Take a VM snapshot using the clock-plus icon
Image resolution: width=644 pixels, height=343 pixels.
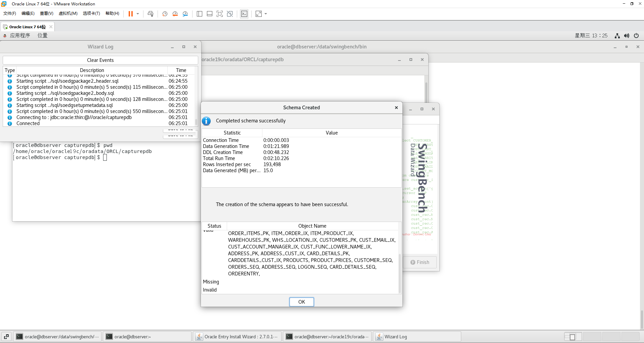pos(165,14)
